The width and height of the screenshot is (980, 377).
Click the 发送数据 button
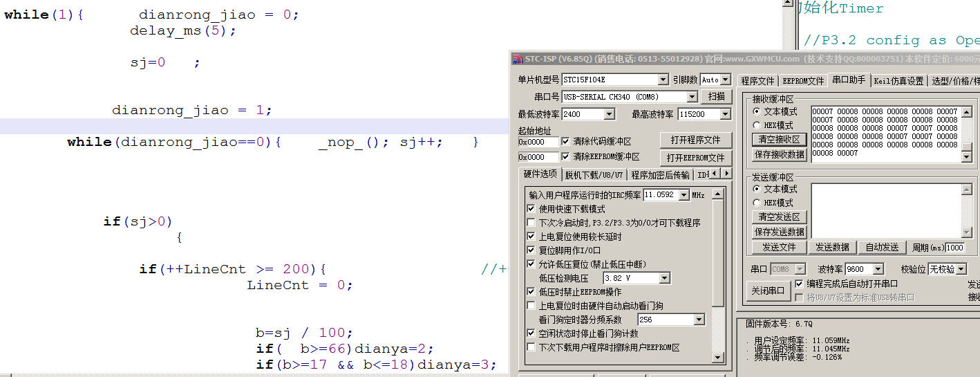click(x=832, y=247)
